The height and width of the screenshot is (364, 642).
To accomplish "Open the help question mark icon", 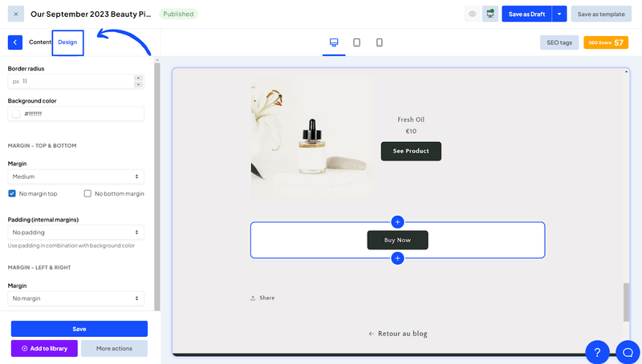I will pyautogui.click(x=597, y=352).
